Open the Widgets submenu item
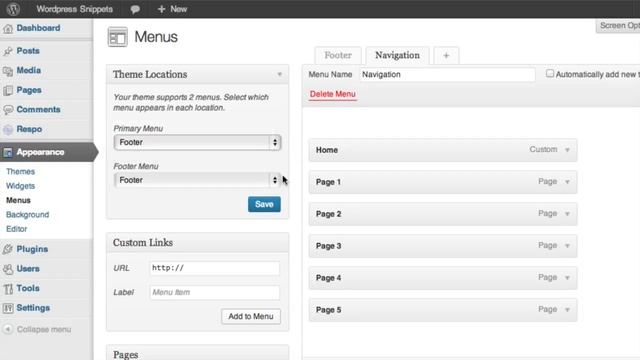This screenshot has height=360, width=640. (x=20, y=186)
